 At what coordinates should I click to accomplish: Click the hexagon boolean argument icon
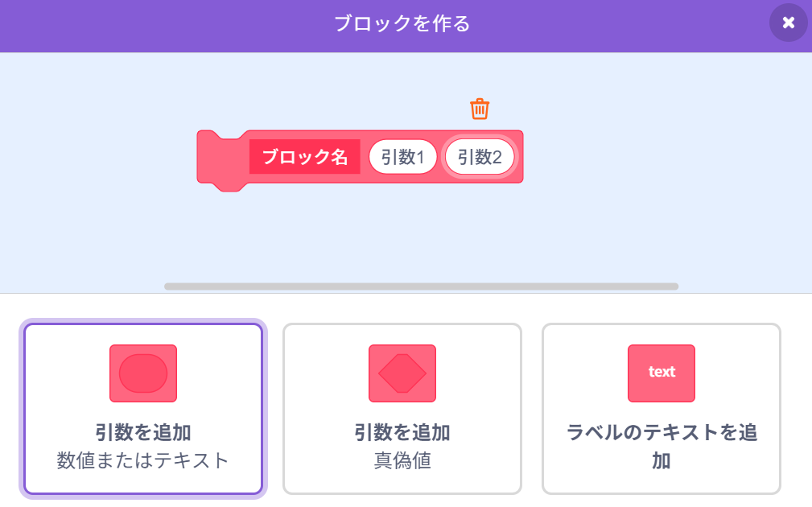coord(402,373)
